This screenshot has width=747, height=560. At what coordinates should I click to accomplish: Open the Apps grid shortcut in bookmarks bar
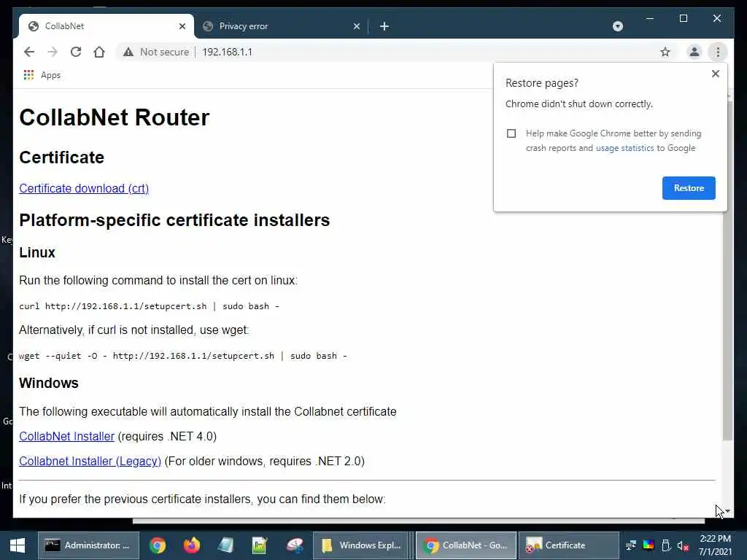pyautogui.click(x=28, y=75)
